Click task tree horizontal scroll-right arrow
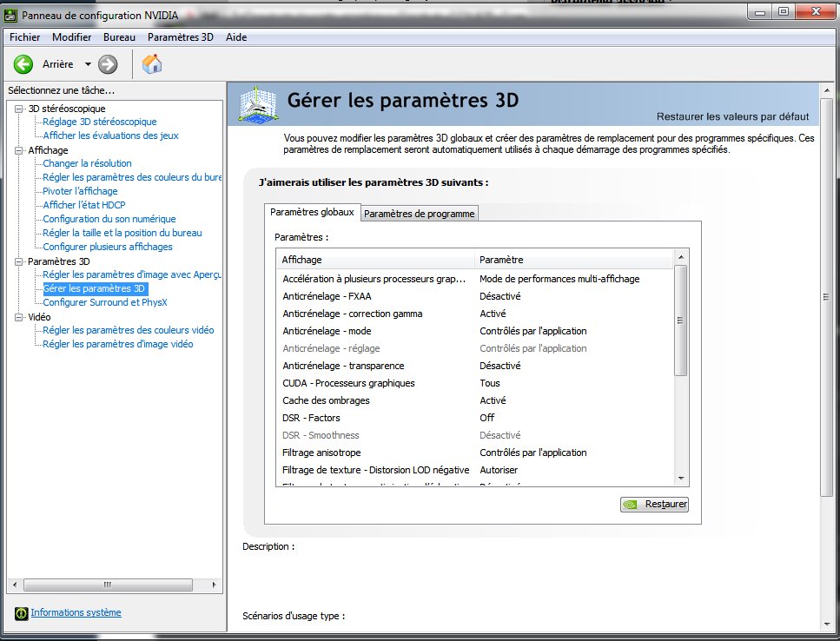The height and width of the screenshot is (641, 840). pos(215,585)
